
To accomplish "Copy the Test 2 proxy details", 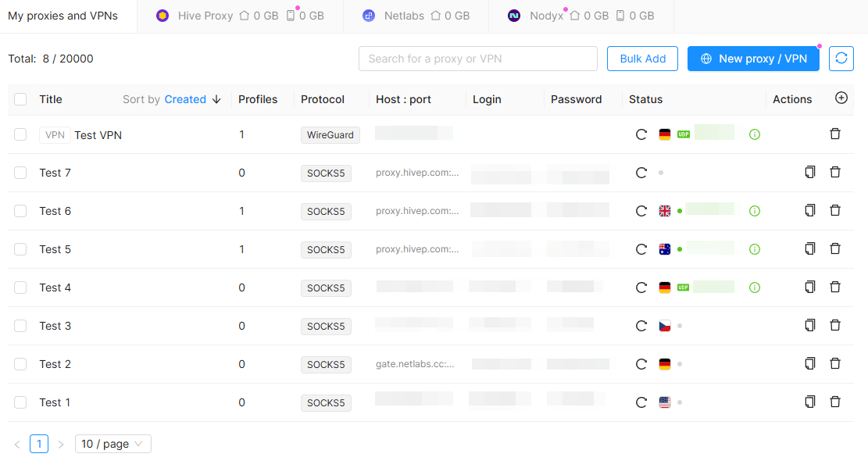I will pyautogui.click(x=810, y=363).
